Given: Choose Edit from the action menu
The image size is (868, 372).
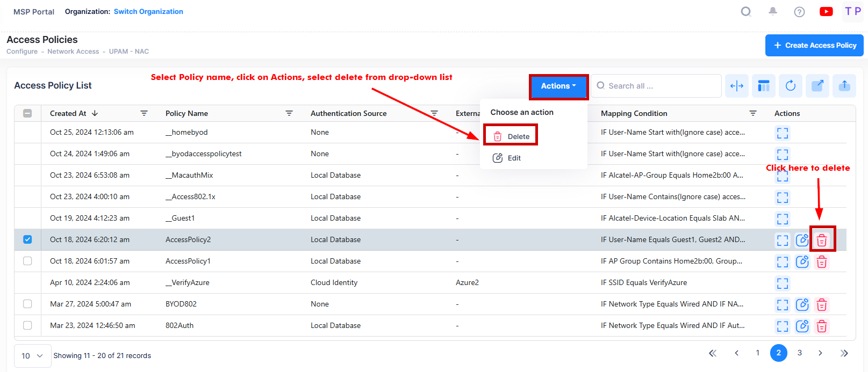Looking at the screenshot, I should click(507, 158).
